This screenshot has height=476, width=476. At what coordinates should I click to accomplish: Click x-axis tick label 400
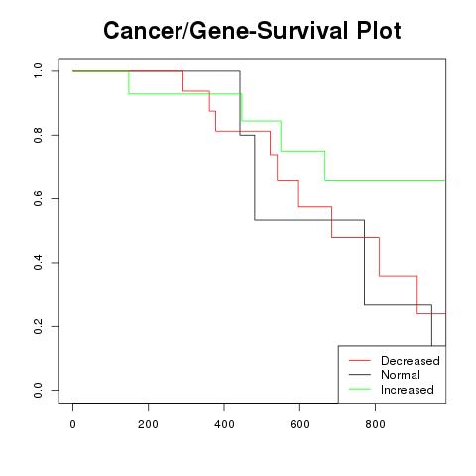pyautogui.click(x=224, y=424)
